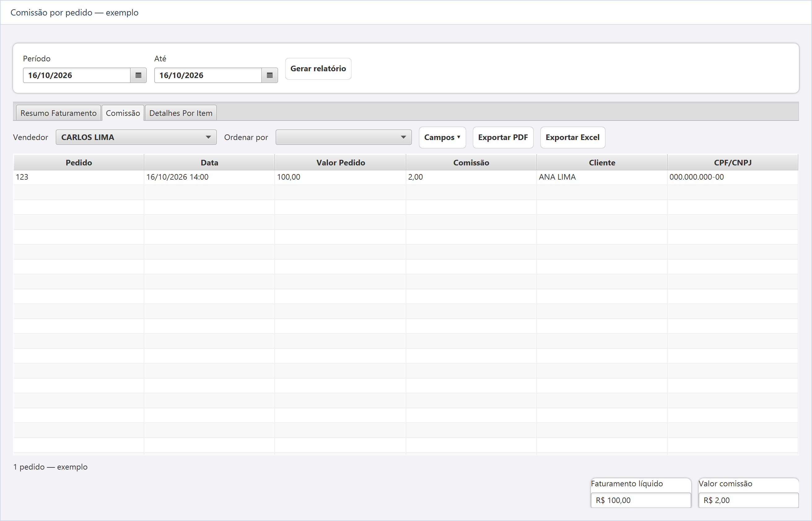Screen dimensions: 812x521
Task: Switch to the Resumo Faturamento tab
Action: (x=58, y=113)
